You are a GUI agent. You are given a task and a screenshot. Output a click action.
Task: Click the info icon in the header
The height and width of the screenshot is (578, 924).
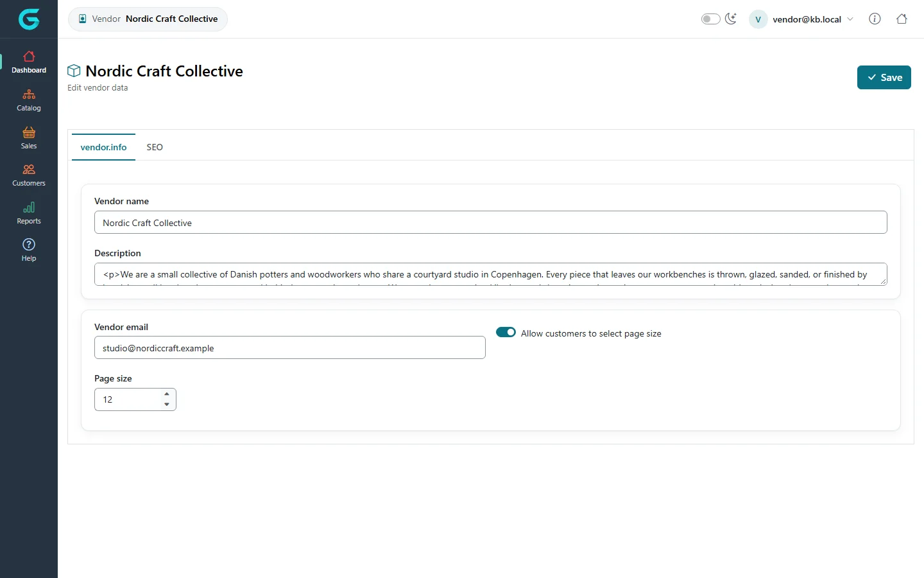[875, 19]
